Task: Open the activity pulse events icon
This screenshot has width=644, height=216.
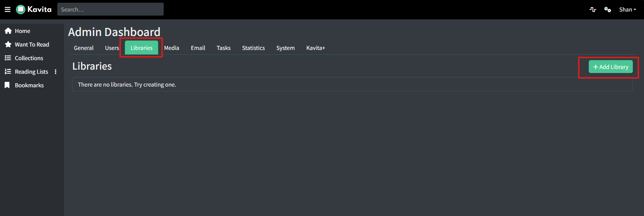Action: (592, 10)
